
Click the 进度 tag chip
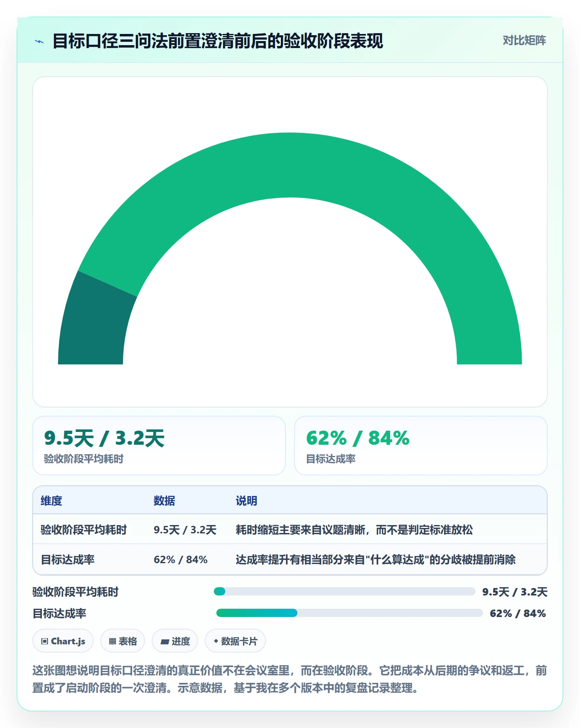[x=175, y=641]
